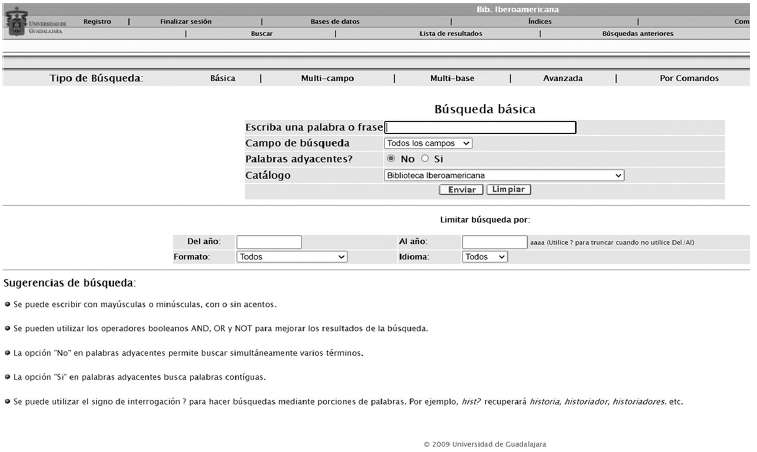Click the Registro link in top menu

point(97,21)
